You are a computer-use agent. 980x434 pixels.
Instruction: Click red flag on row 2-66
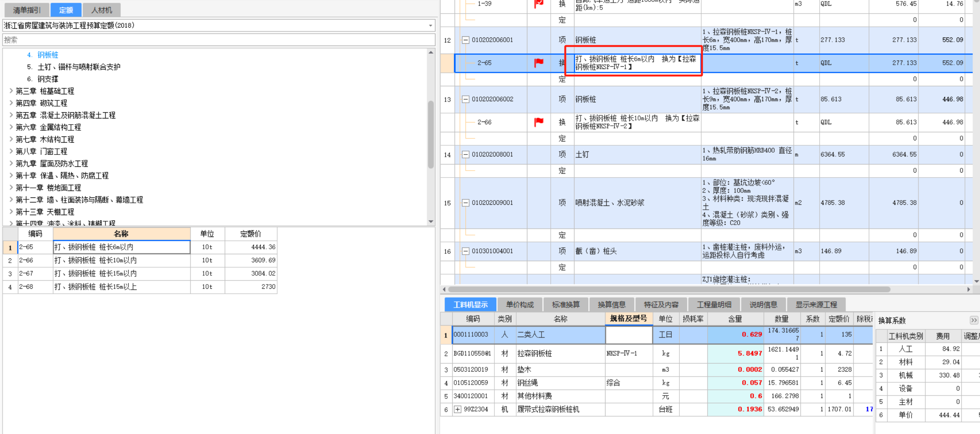click(539, 122)
